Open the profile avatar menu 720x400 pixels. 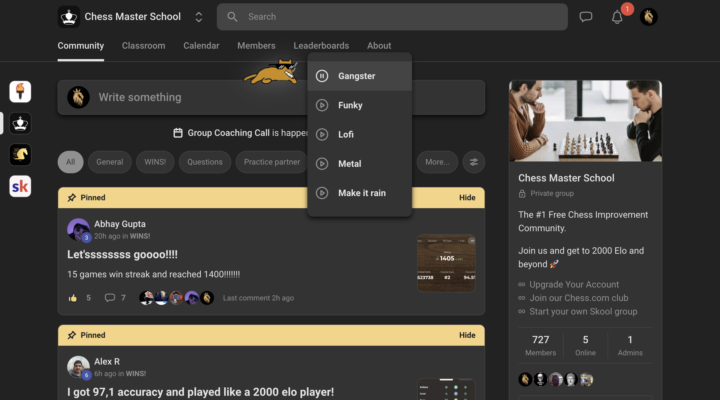[648, 17]
